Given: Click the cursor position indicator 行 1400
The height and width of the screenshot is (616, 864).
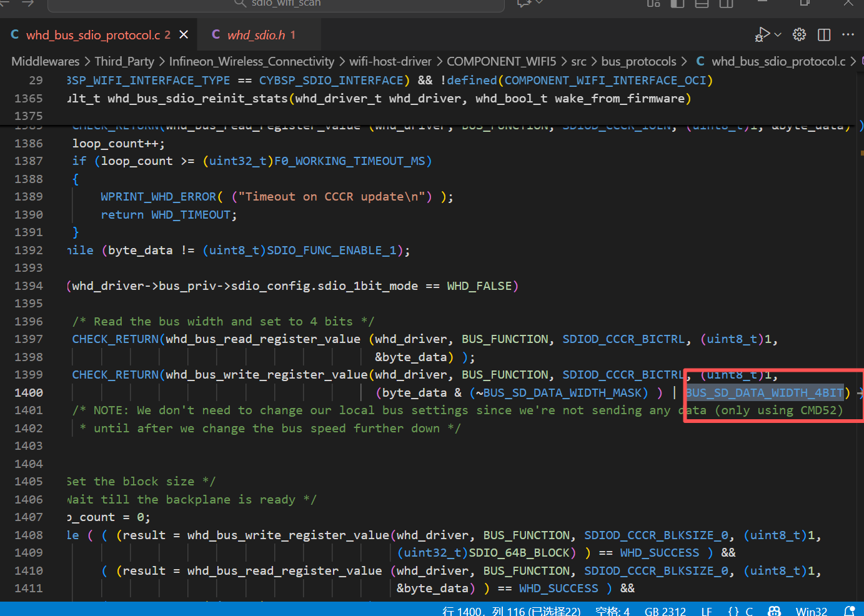Looking at the screenshot, I should coord(511,611).
